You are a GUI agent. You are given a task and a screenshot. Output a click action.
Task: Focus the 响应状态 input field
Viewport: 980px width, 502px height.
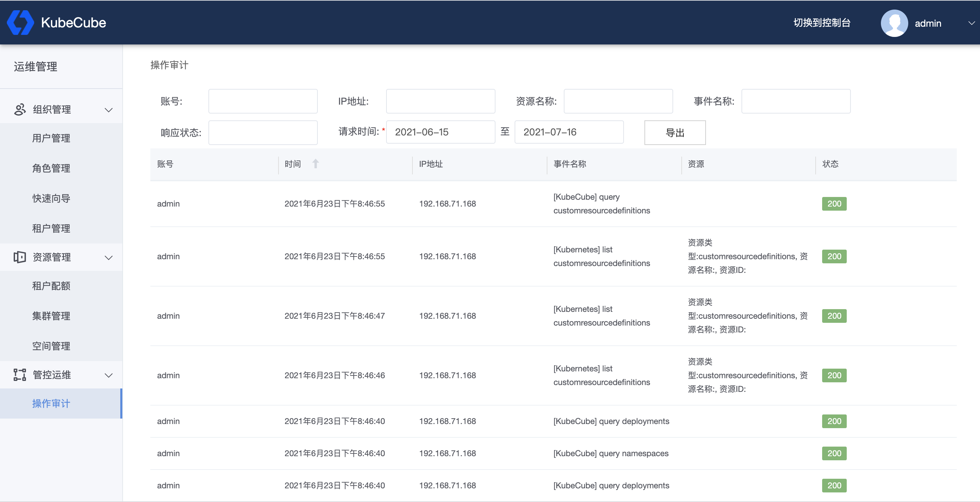point(263,132)
